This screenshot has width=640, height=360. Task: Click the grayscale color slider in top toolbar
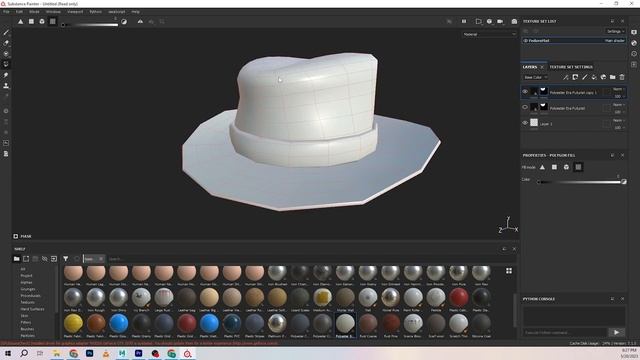[x=90, y=25]
